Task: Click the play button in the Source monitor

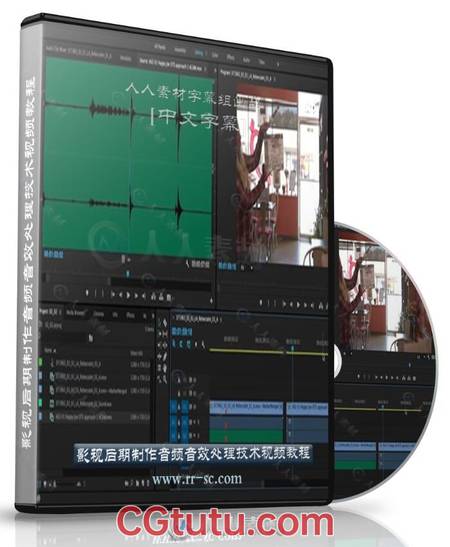Action: 128,295
